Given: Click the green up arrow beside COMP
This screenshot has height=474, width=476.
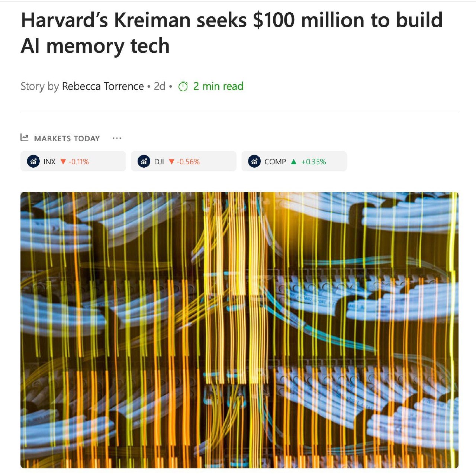Looking at the screenshot, I should pos(293,162).
